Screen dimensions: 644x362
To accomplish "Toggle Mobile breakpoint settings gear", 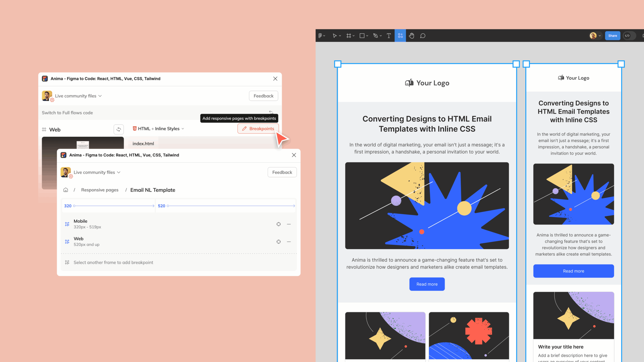I will click(279, 224).
